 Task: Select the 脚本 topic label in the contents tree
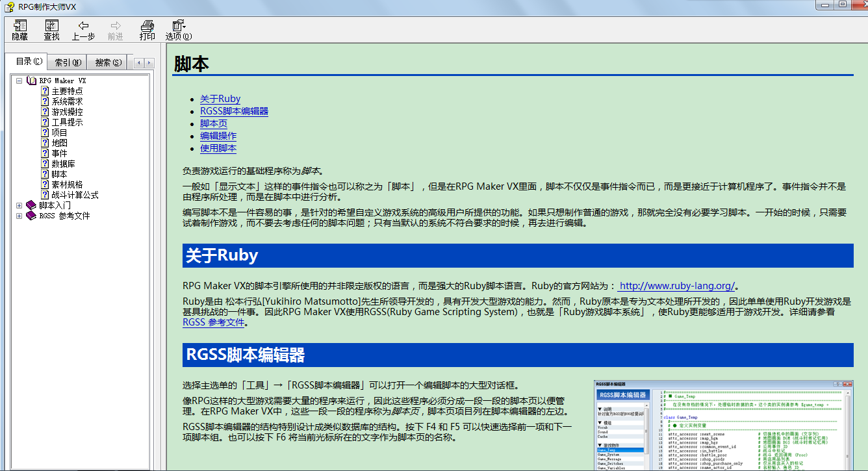[59, 174]
